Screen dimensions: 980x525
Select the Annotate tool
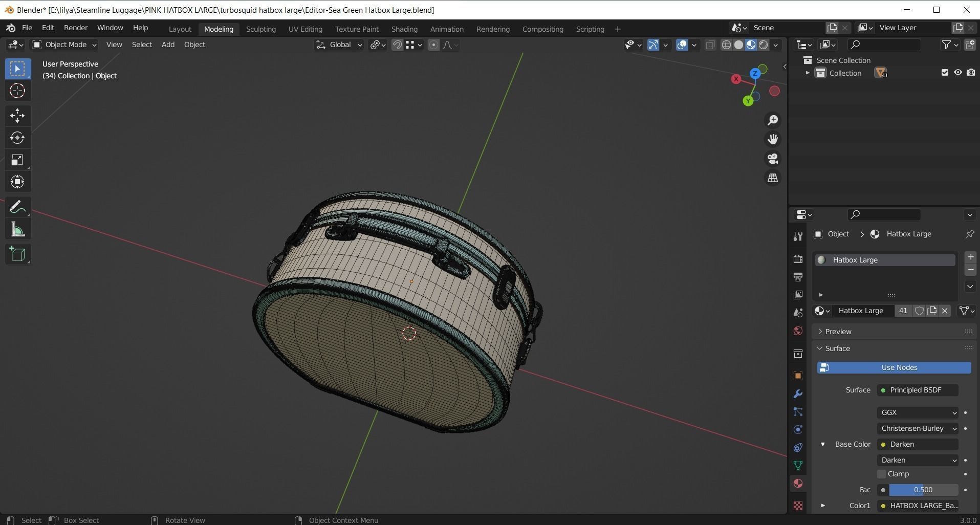coord(17,207)
